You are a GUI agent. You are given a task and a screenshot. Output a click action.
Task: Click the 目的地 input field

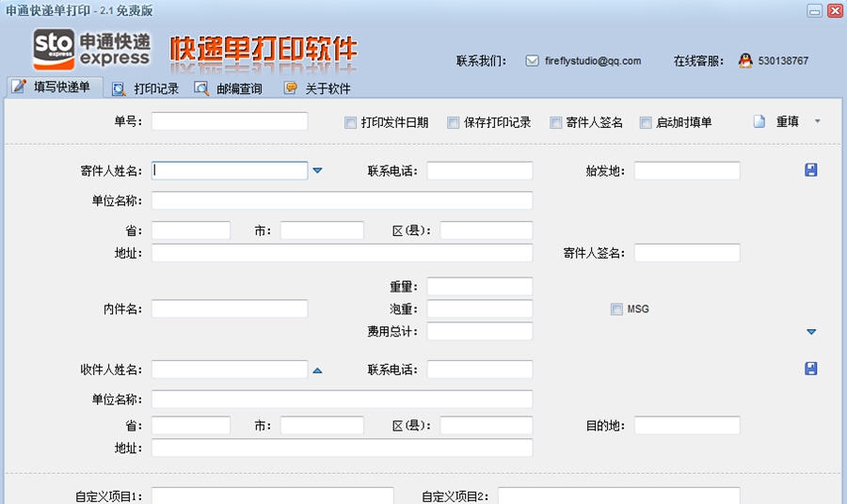(x=687, y=425)
